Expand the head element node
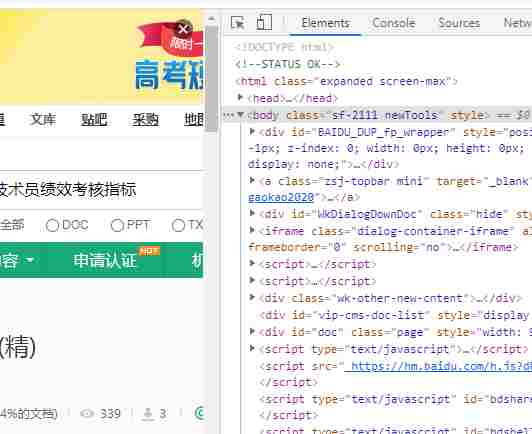Viewport: 532px width, 434px height. (240, 98)
